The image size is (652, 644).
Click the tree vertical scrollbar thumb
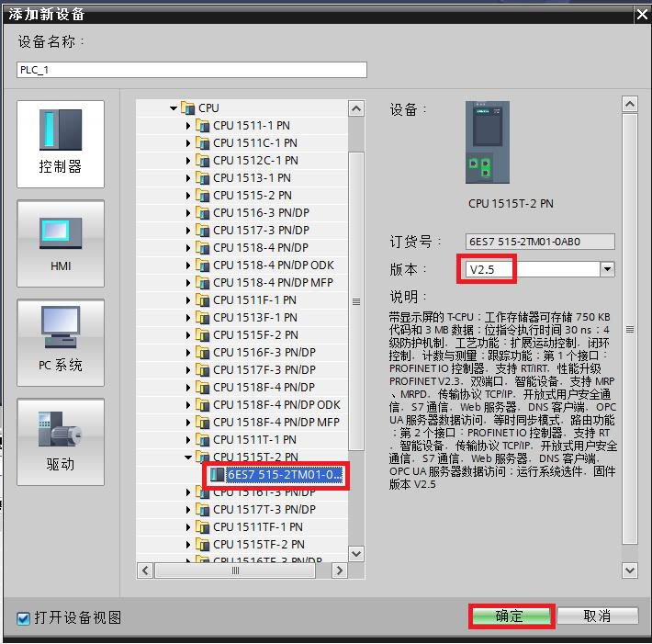[356, 301]
